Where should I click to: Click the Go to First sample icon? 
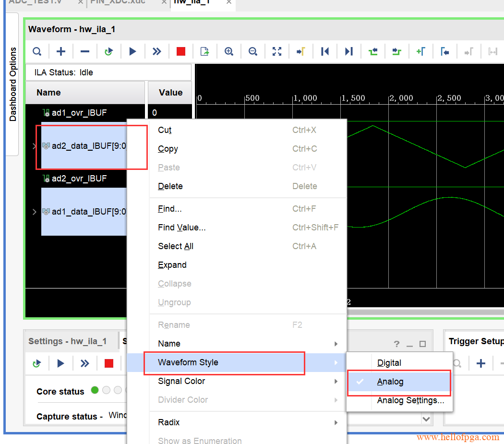(325, 52)
